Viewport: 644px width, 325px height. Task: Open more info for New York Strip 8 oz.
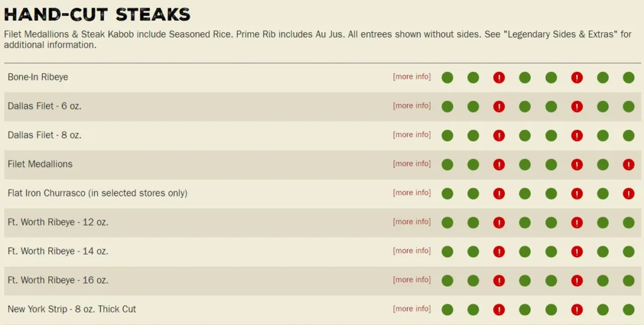(412, 309)
